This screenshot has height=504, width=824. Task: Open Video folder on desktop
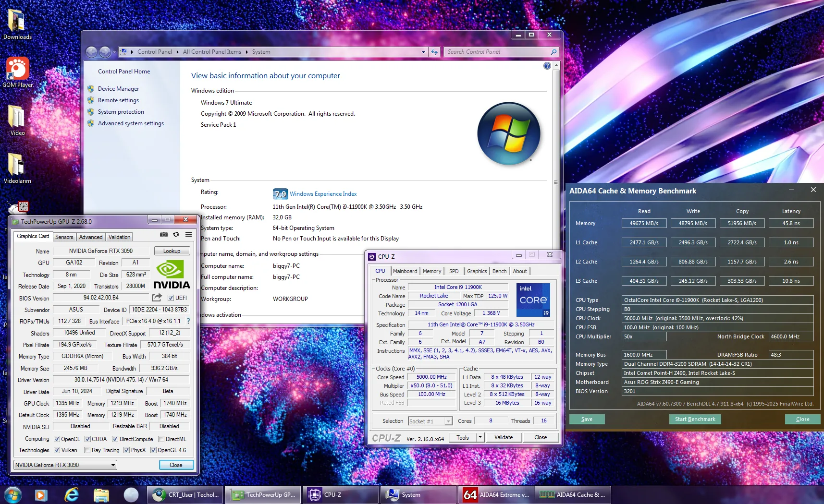click(17, 120)
